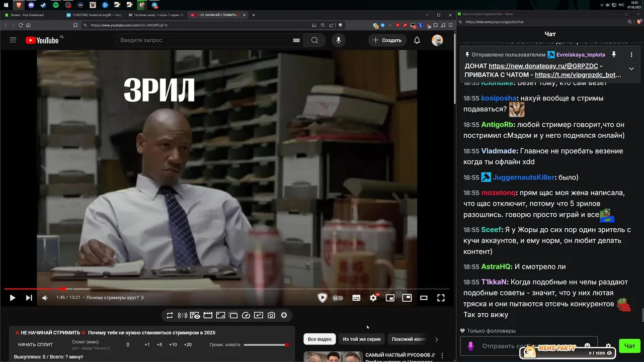Add +20 minutes to the split

(x=188, y=345)
